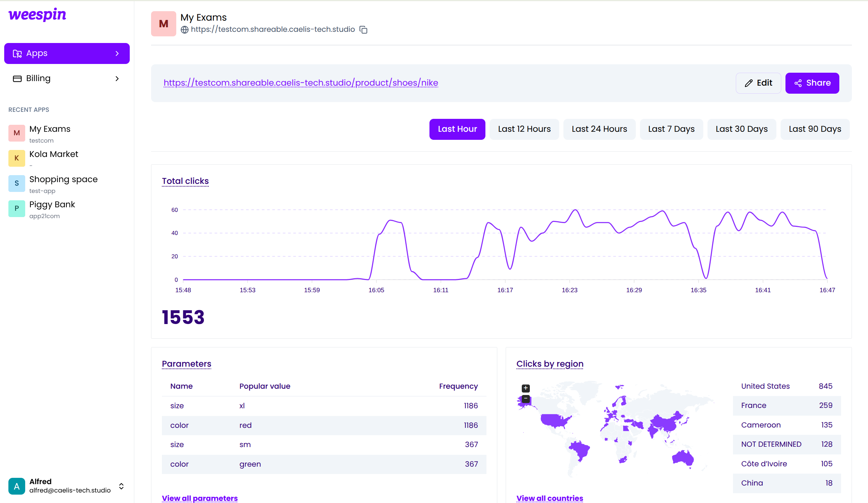The width and height of the screenshot is (868, 503).
Task: Select the Last 12 Hours range
Action: click(x=524, y=129)
